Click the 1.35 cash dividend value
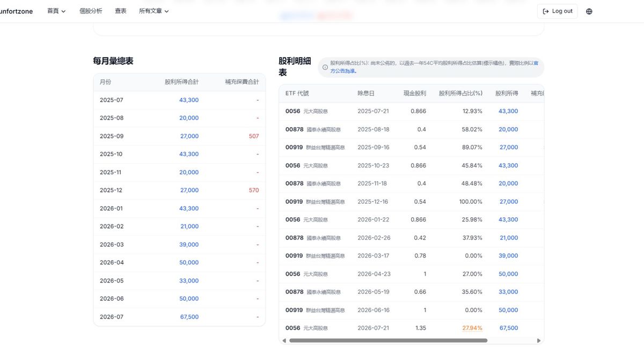 coord(420,328)
